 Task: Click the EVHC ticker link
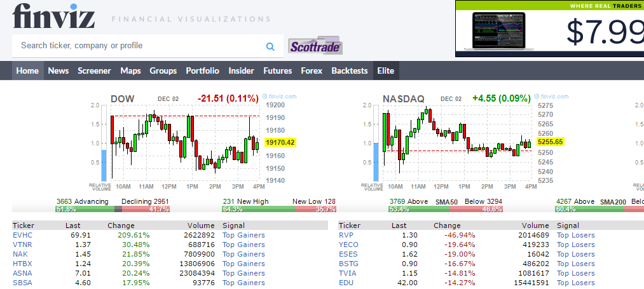[22, 235]
